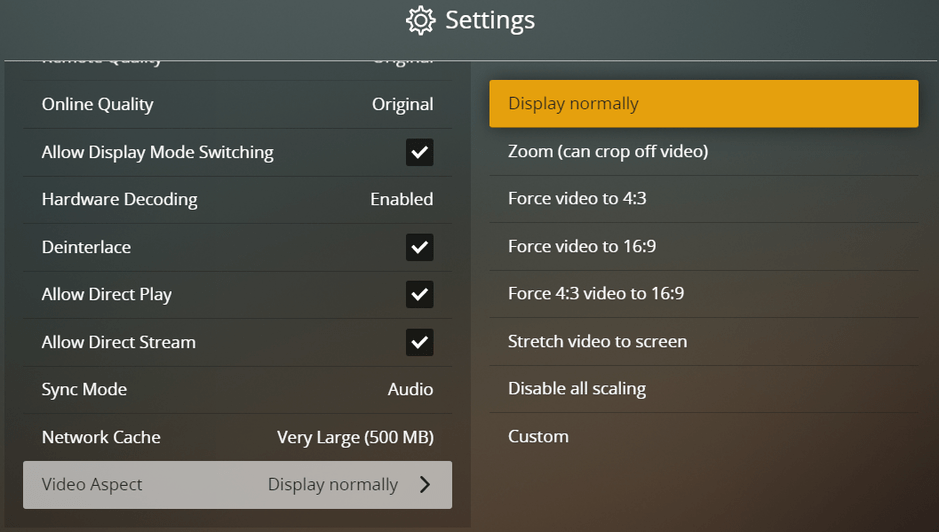This screenshot has width=939, height=532.
Task: Select Force video to 4:3
Action: pyautogui.click(x=577, y=199)
